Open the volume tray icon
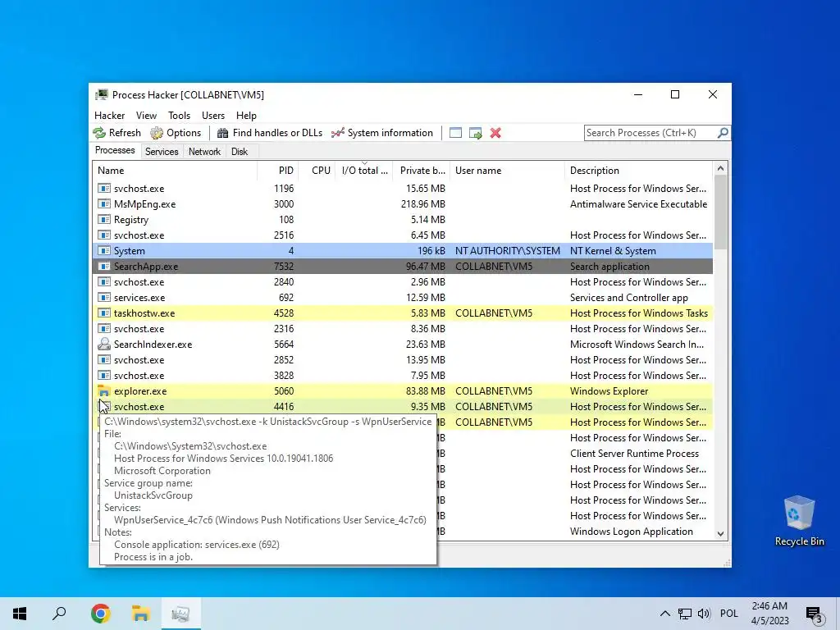The width and height of the screenshot is (840, 630). tap(704, 614)
